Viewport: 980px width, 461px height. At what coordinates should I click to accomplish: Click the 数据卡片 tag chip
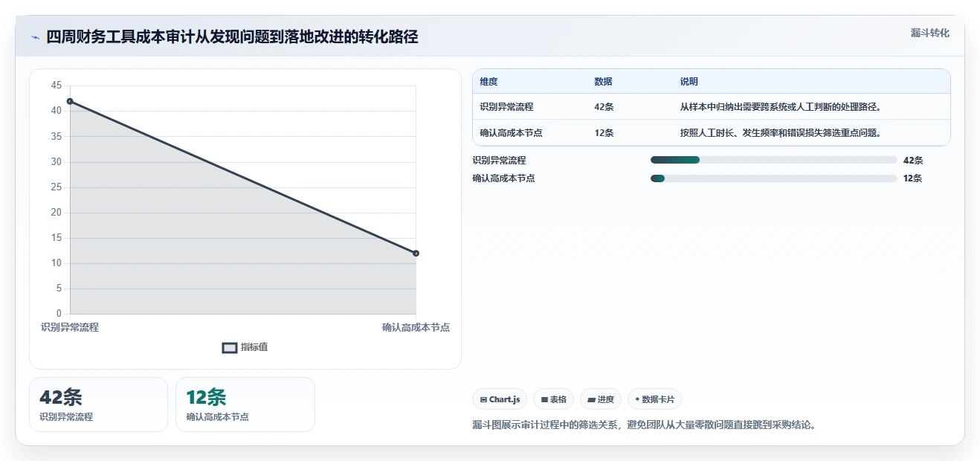click(x=654, y=399)
